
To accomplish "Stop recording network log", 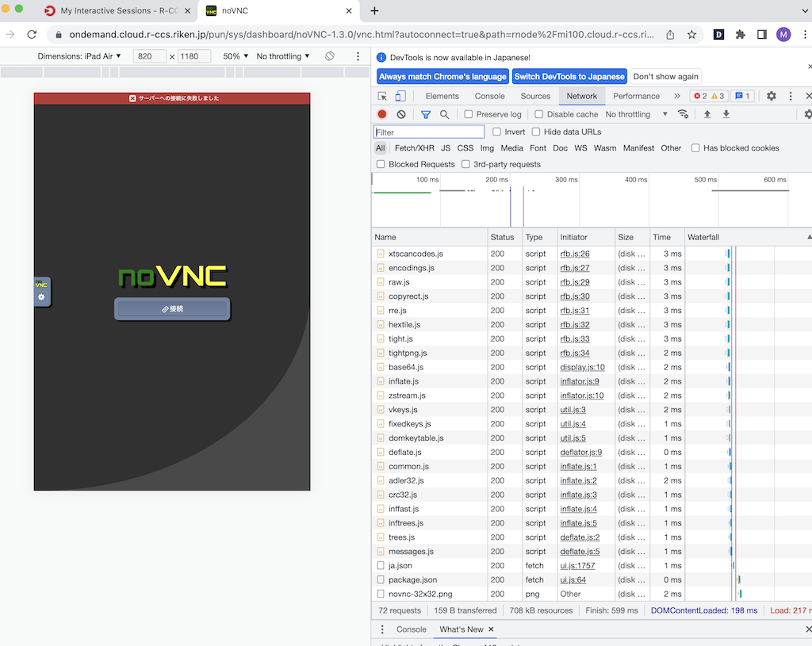I will tap(382, 114).
